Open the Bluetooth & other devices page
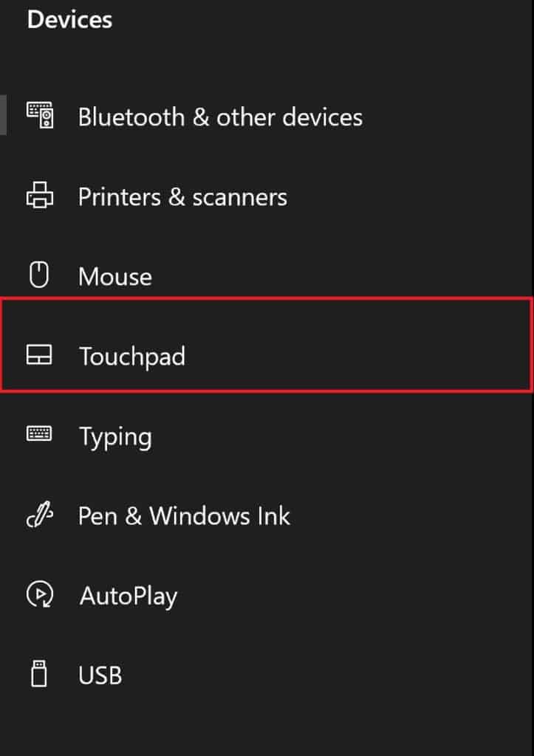 (220, 117)
